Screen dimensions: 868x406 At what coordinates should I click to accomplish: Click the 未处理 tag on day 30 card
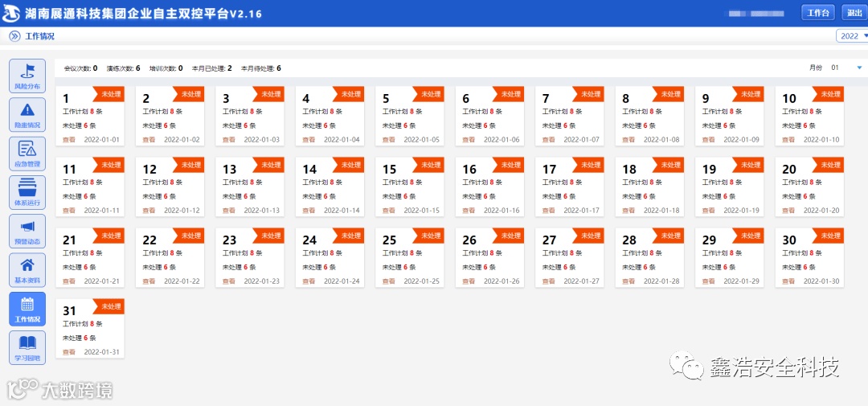pos(828,236)
